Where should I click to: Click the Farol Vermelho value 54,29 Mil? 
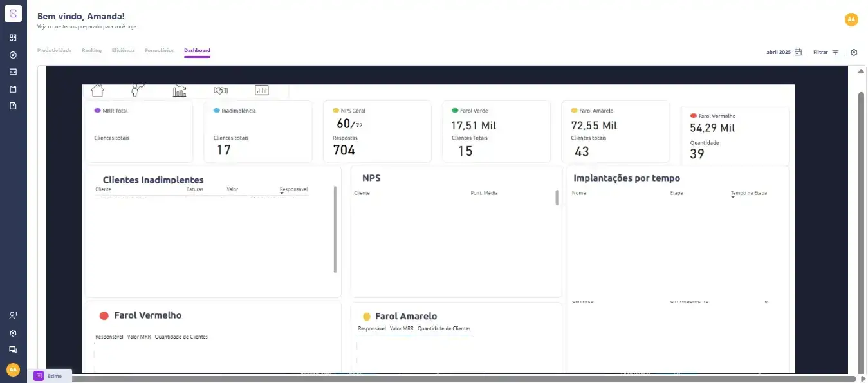712,127
